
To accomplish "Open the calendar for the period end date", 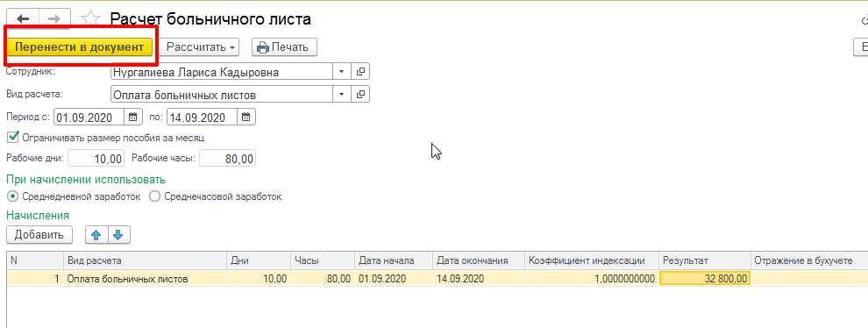I will 247,118.
